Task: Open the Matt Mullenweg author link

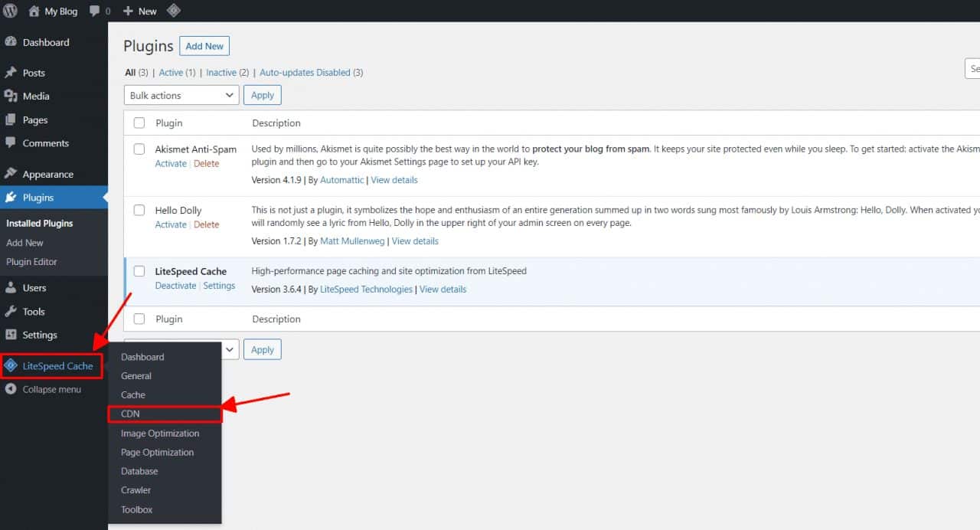Action: [353, 241]
